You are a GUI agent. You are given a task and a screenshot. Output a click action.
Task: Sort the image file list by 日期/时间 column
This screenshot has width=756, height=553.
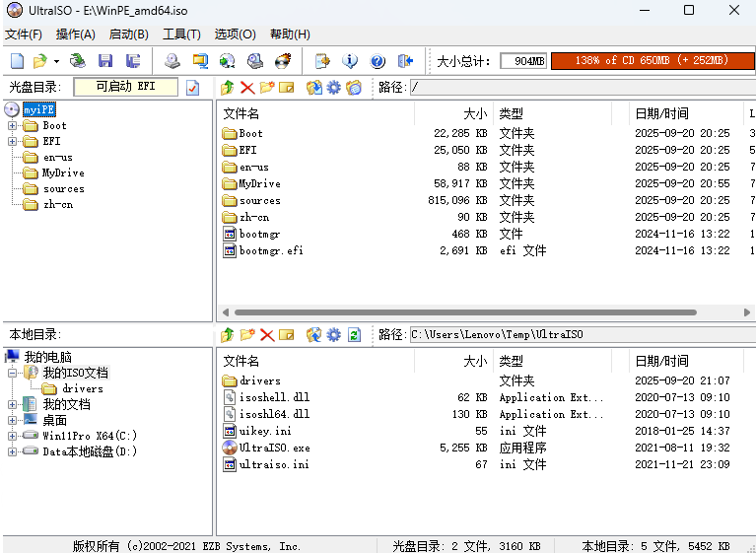coord(686,113)
